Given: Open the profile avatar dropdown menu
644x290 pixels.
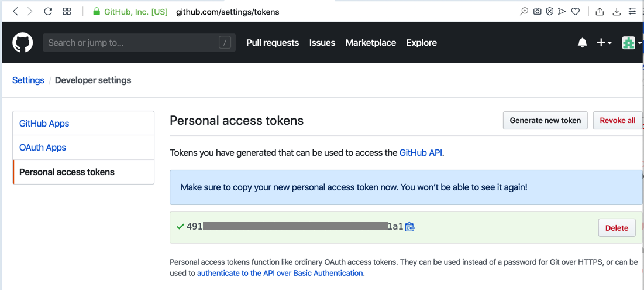Looking at the screenshot, I should [x=631, y=43].
